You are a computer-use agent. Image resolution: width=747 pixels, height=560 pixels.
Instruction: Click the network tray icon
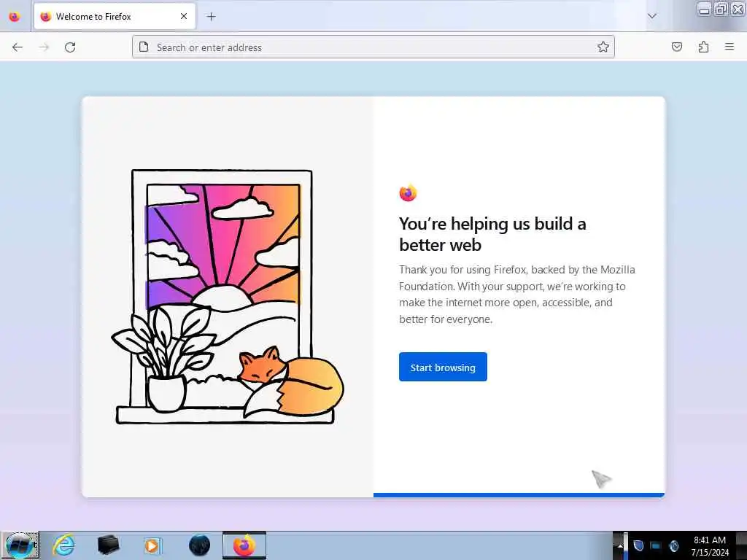coord(656,545)
